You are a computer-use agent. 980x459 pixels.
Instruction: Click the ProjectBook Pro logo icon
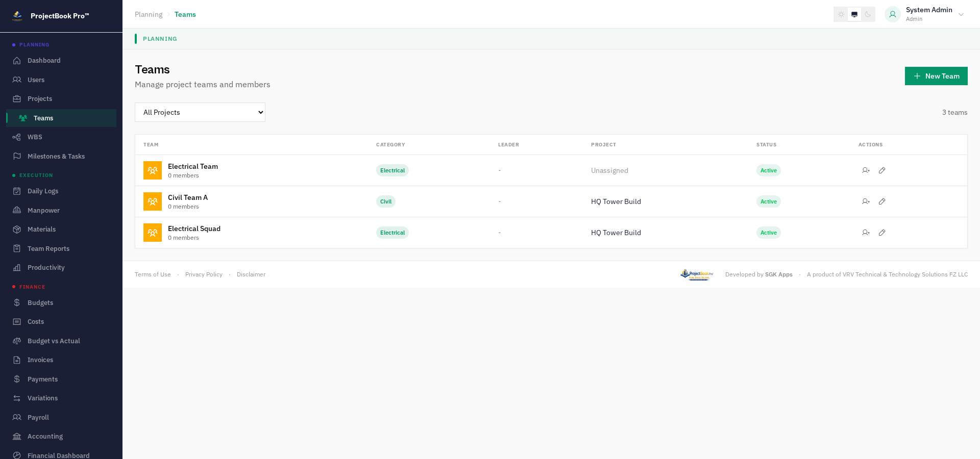17,16
